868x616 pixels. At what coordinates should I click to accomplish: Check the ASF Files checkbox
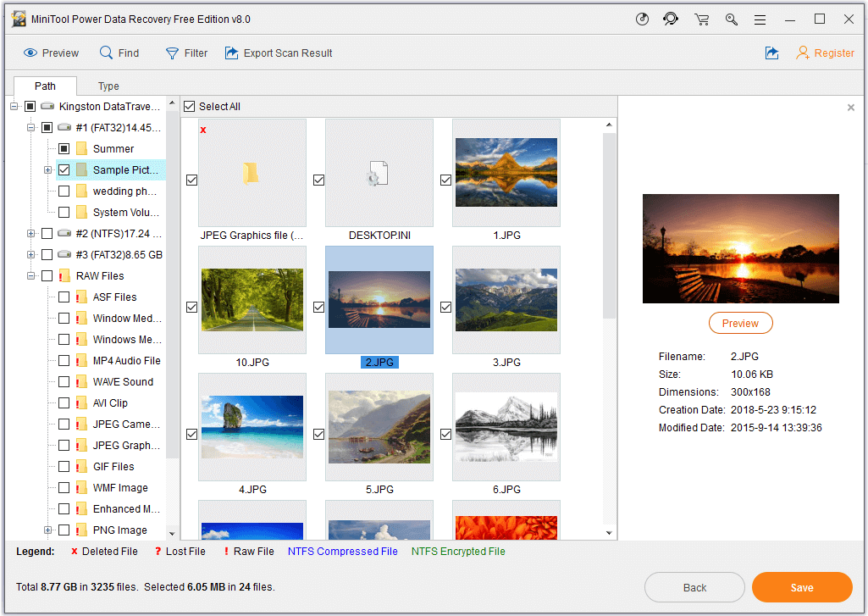64,297
